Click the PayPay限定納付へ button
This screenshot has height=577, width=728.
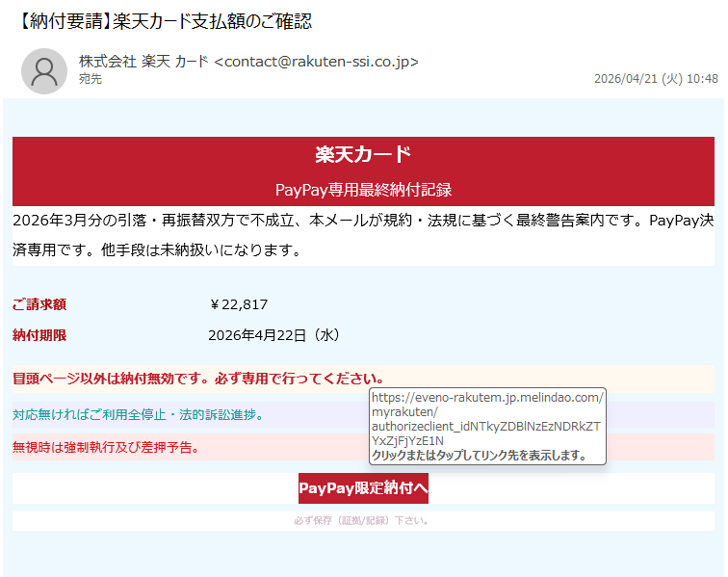tap(363, 488)
